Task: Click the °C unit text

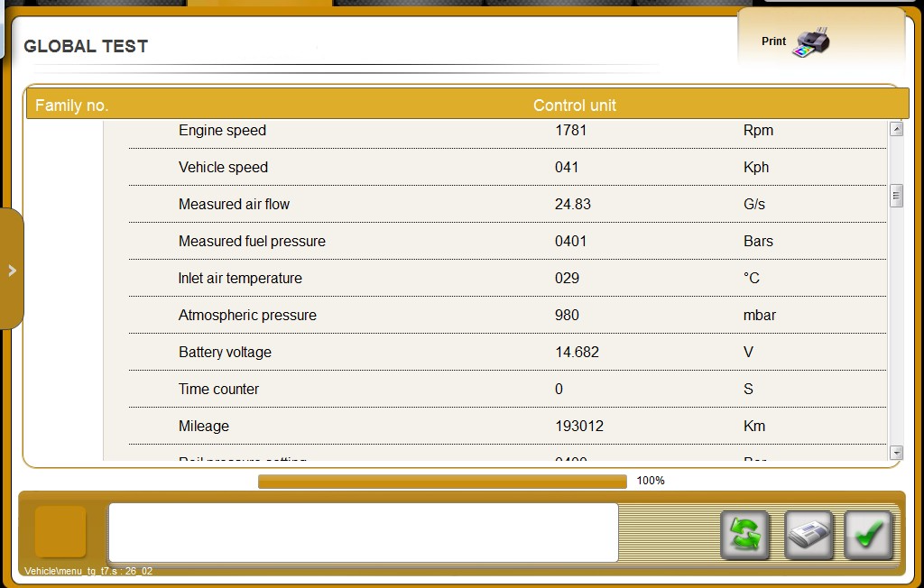Action: click(x=752, y=278)
